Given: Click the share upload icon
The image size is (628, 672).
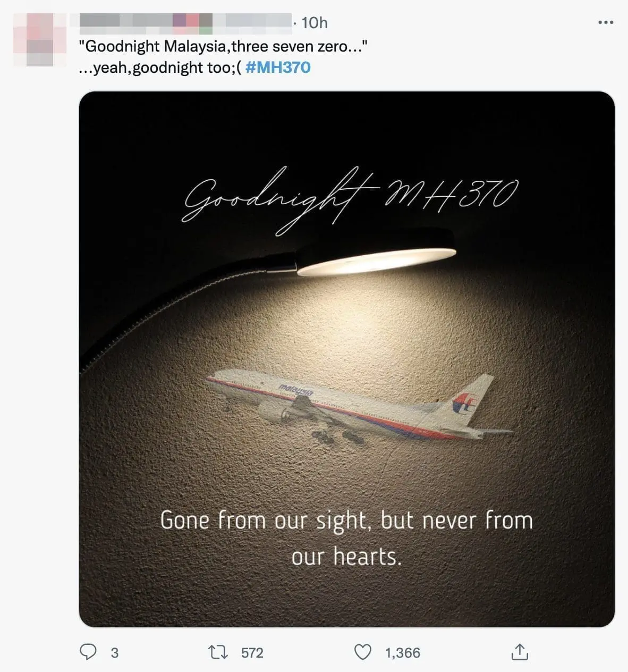Looking at the screenshot, I should point(519,652).
